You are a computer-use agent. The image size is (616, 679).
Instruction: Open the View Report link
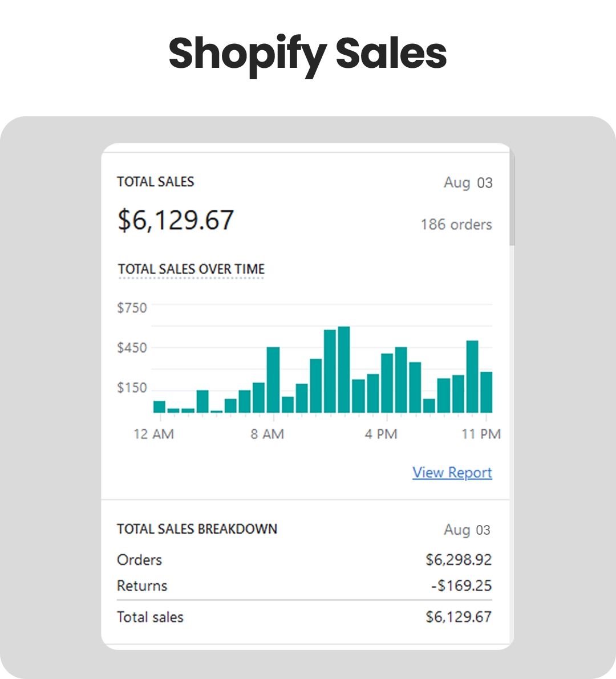tap(452, 473)
